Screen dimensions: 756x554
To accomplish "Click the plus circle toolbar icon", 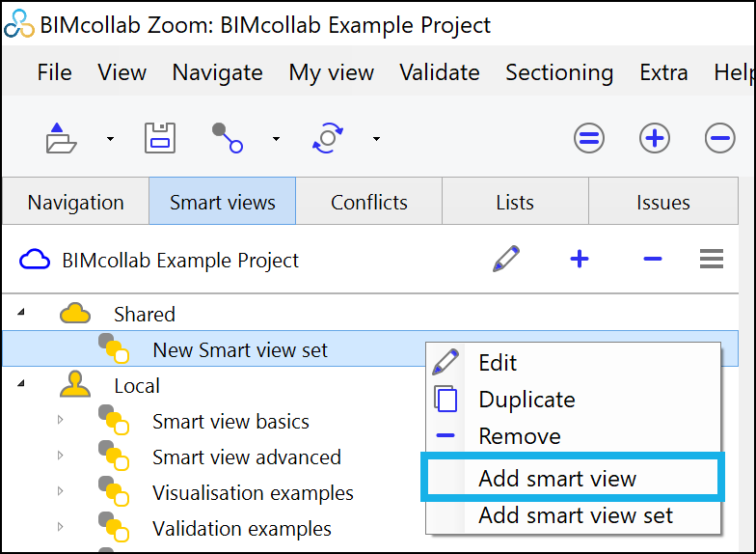I will (655, 138).
